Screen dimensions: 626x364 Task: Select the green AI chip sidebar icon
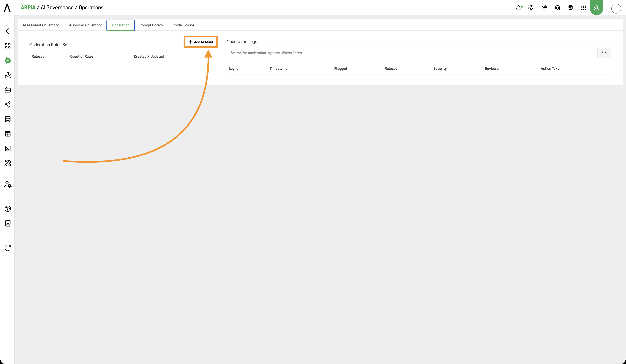8,60
